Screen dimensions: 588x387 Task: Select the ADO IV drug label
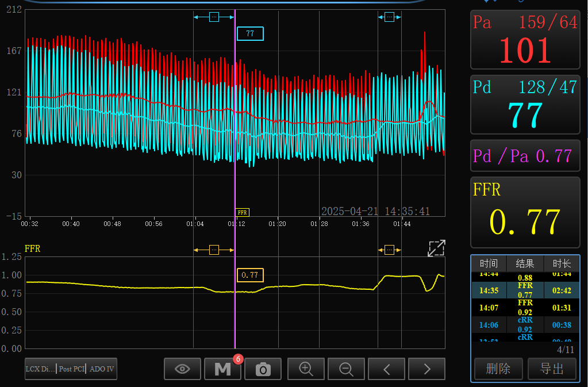tap(102, 369)
